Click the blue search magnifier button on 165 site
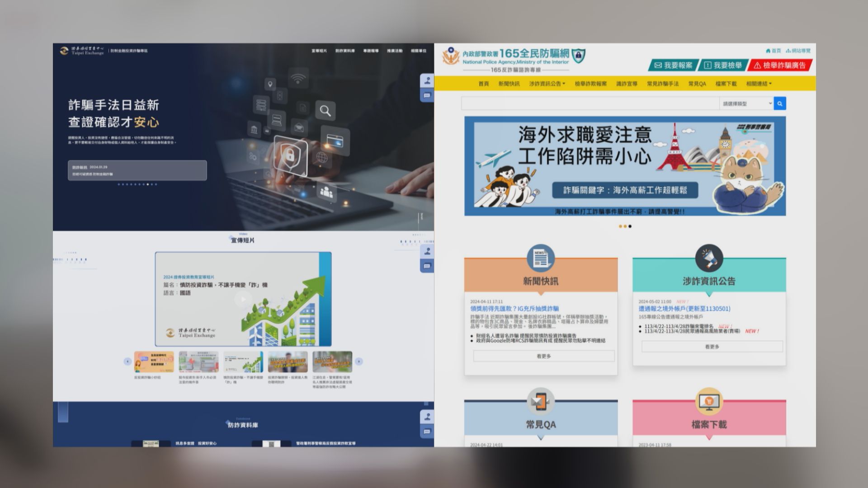This screenshot has width=868, height=488. point(779,103)
